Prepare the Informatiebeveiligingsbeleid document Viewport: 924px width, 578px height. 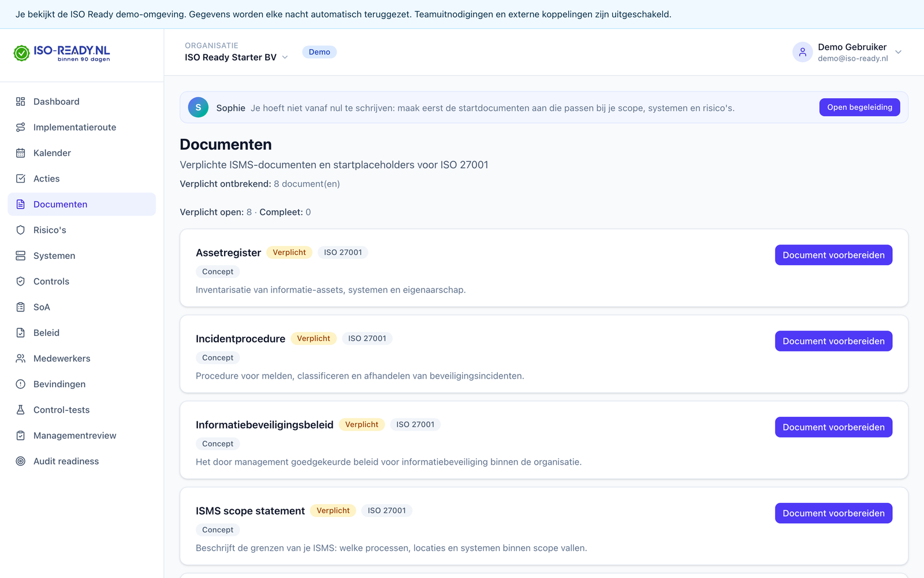[x=833, y=427]
